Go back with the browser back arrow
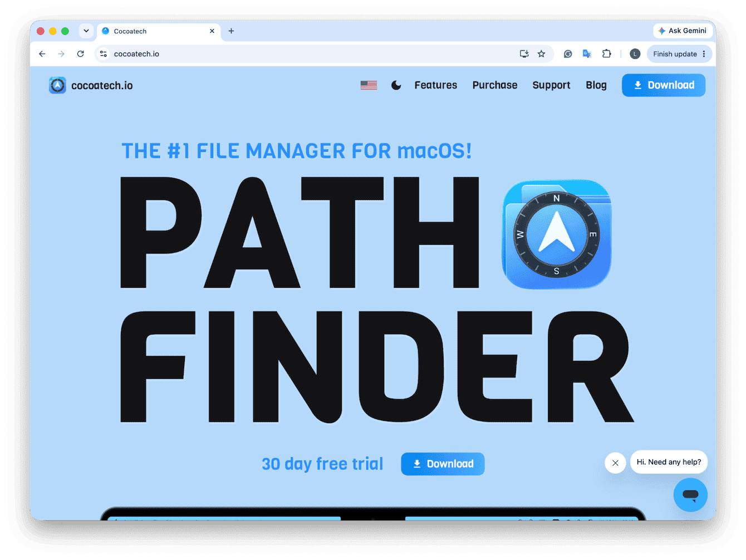The width and height of the screenshot is (746, 560). [42, 54]
